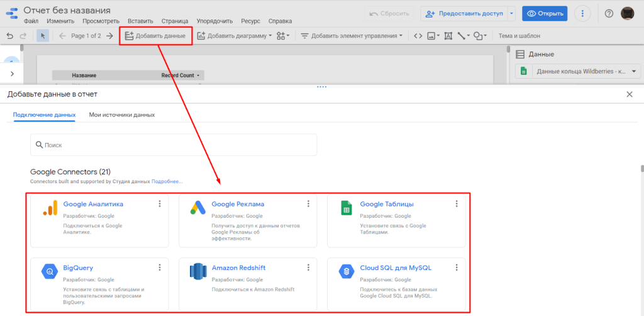Open the Справка menu
The image size is (644, 316).
[280, 21]
